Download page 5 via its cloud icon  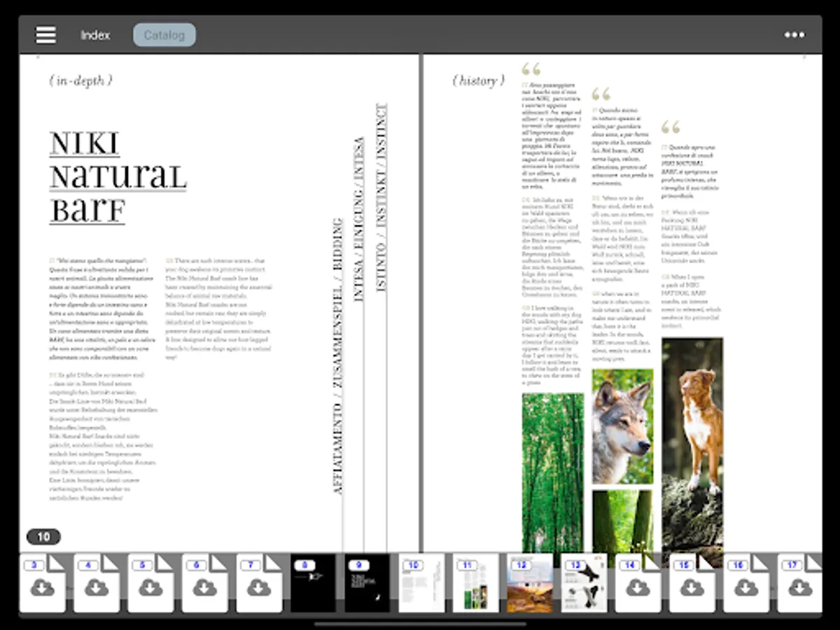click(x=151, y=589)
